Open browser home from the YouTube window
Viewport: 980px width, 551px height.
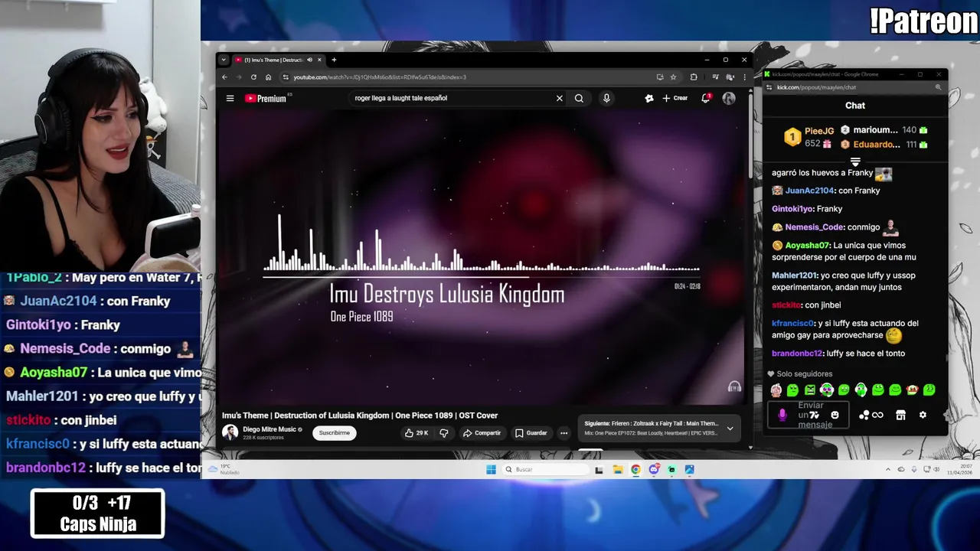268,77
